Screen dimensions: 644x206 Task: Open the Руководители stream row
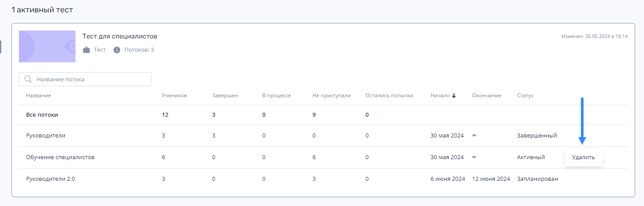tap(323, 136)
